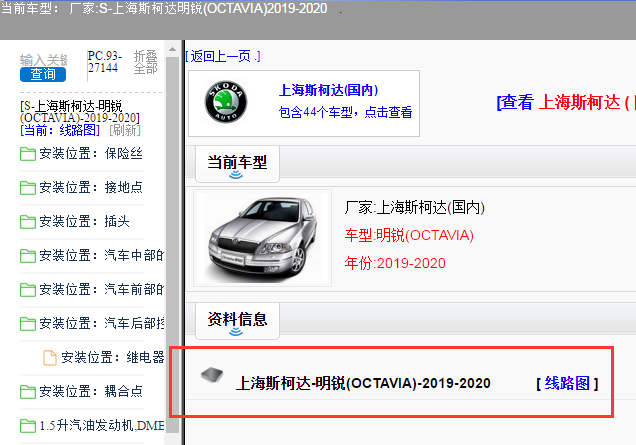The image size is (636, 445).
Task: Open the 安装位置：接地点 tree item
Action: click(91, 187)
